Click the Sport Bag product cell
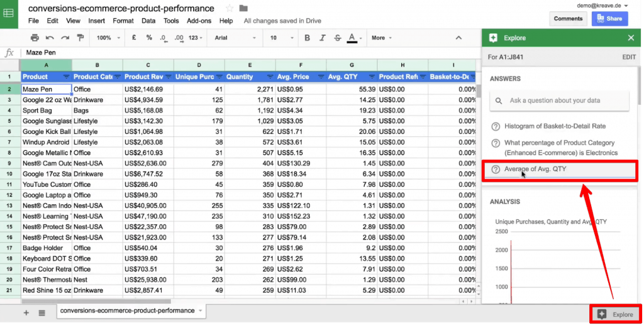This screenshot has width=644, height=325. 46,111
